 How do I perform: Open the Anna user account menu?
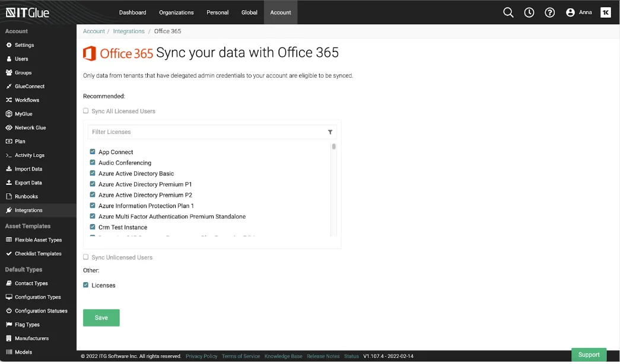point(579,12)
